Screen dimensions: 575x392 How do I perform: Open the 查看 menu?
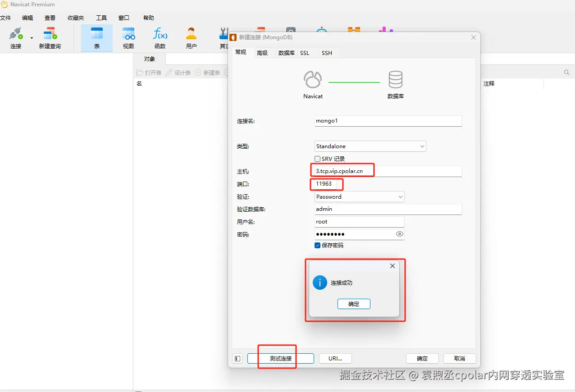coord(50,18)
